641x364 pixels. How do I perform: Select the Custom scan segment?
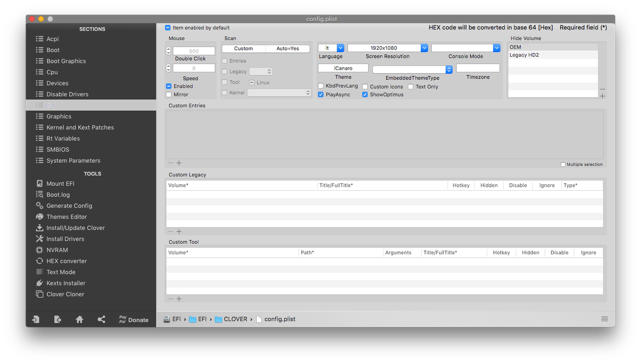tap(243, 49)
